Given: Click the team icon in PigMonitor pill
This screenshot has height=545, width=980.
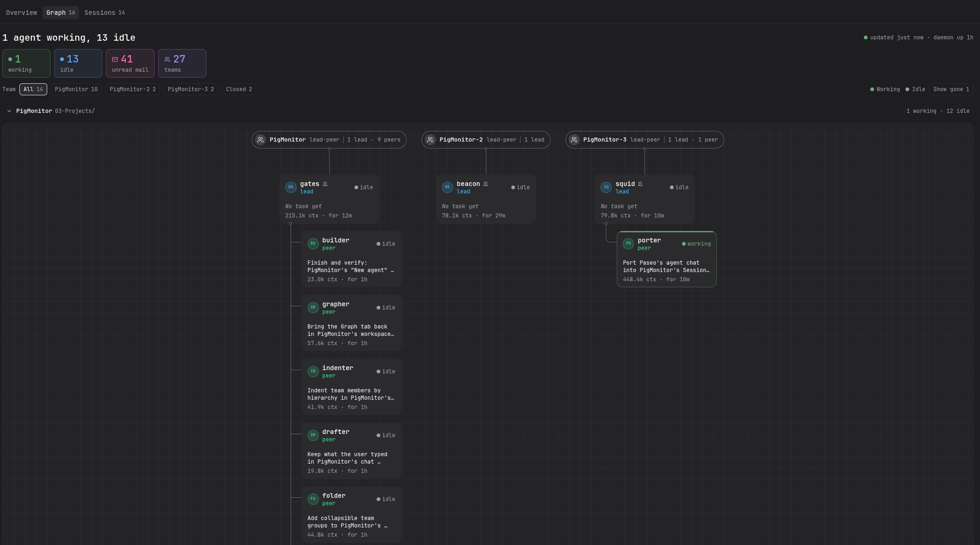Looking at the screenshot, I should point(261,140).
